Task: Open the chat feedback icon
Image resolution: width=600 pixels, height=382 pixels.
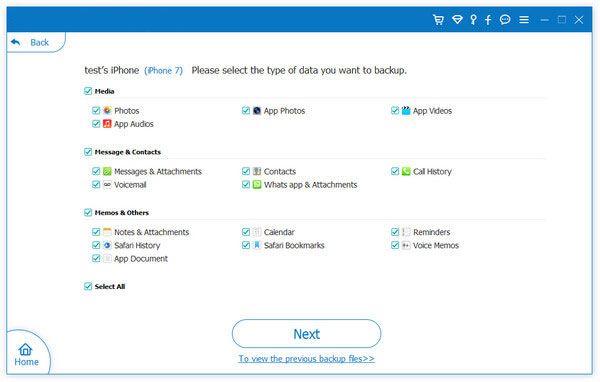Action: click(x=505, y=20)
